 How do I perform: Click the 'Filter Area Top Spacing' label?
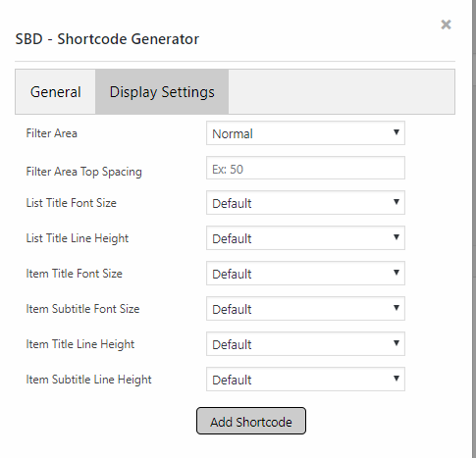[x=84, y=172]
